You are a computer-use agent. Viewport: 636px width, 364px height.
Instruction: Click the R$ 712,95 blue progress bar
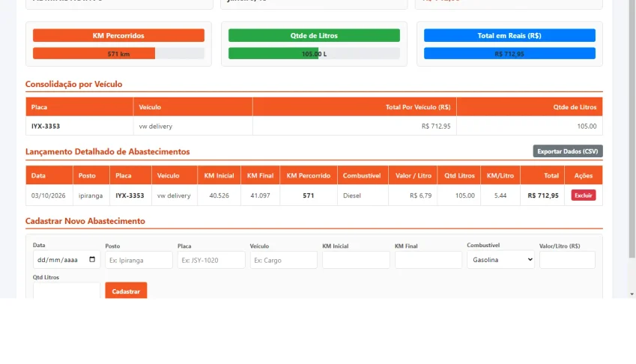tap(509, 53)
